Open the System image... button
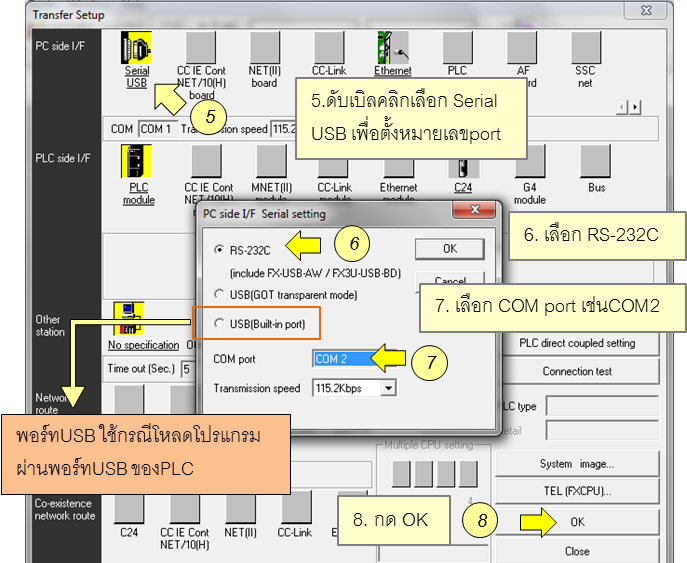 coord(577,464)
